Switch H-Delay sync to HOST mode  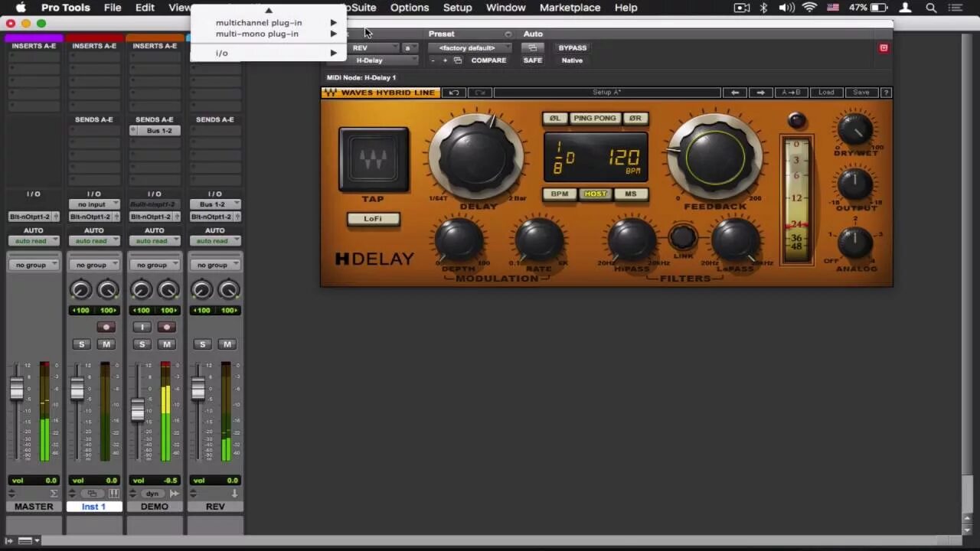pos(595,194)
